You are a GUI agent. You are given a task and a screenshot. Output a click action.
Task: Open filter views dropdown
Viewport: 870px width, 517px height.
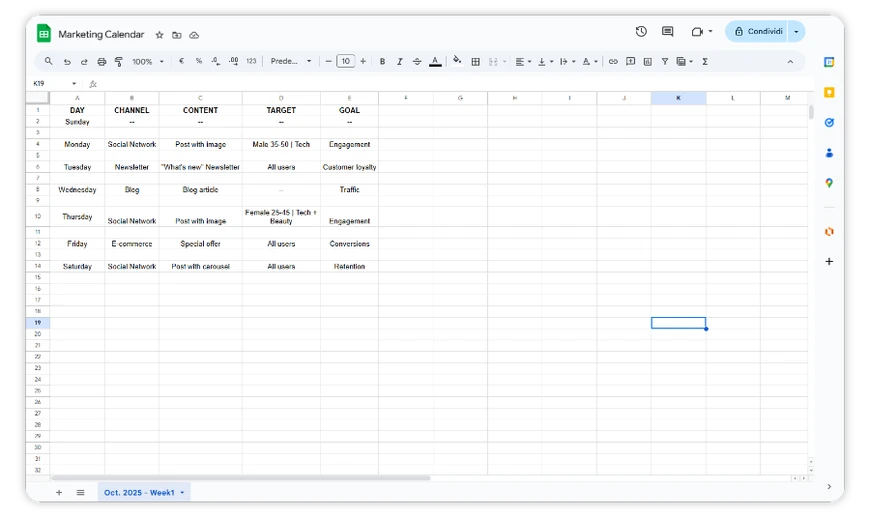[x=685, y=62]
